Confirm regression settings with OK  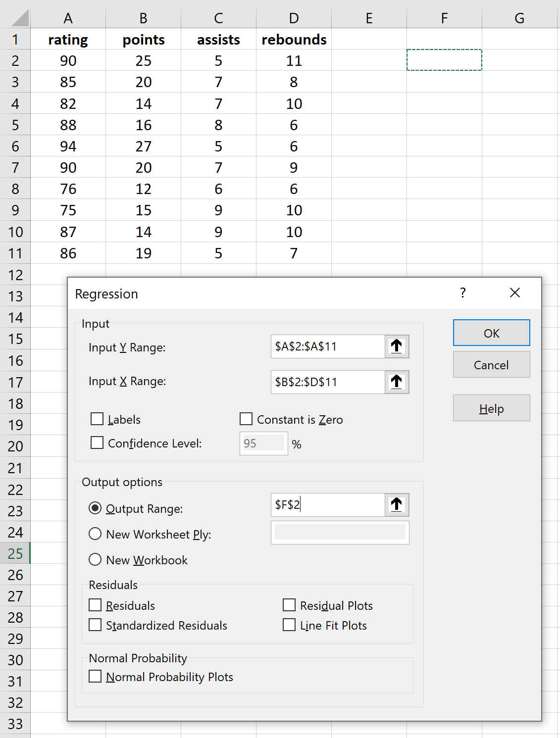(x=491, y=333)
